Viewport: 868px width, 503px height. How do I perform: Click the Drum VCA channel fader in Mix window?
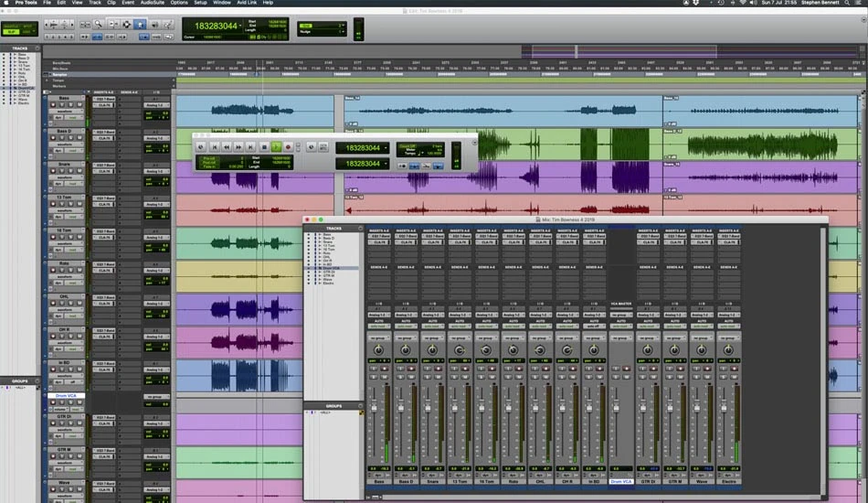point(616,408)
